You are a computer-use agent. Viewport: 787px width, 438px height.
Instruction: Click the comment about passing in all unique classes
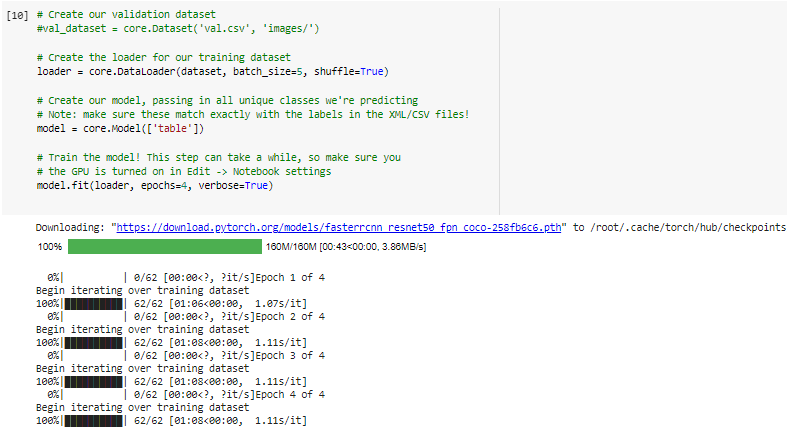[227, 100]
